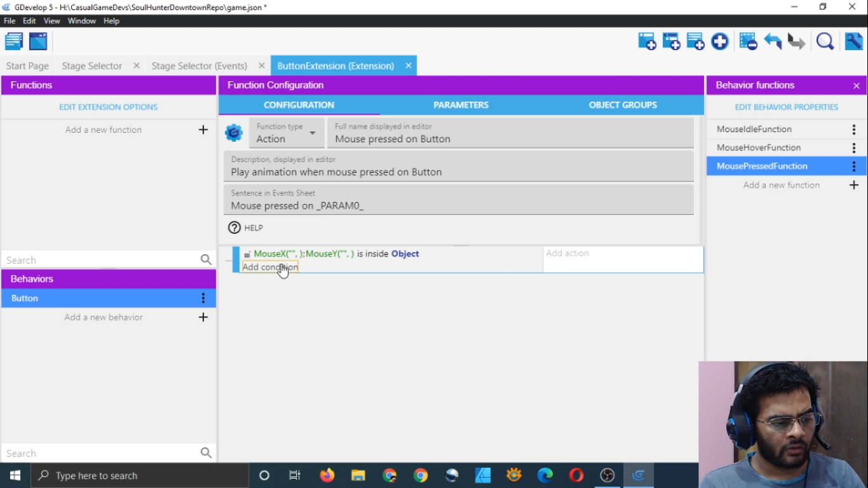Open the File menu
This screenshot has height=488, width=868.
pos(10,21)
